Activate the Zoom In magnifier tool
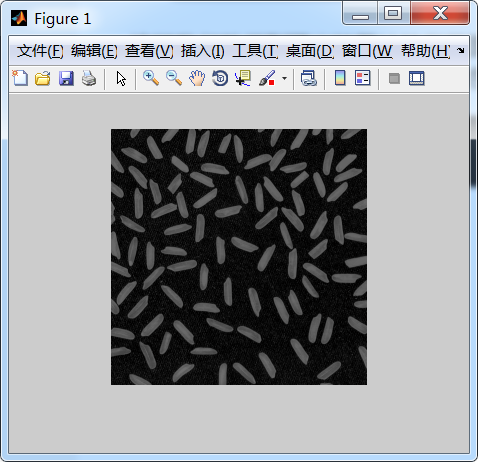Screen dimensions: 478x462 point(151,79)
